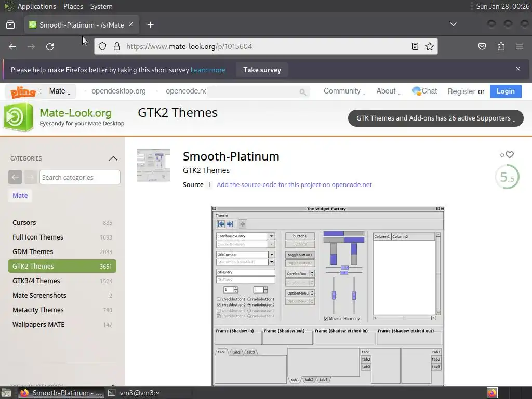
Task: Click the Firefox forward arrow
Action: click(x=31, y=46)
